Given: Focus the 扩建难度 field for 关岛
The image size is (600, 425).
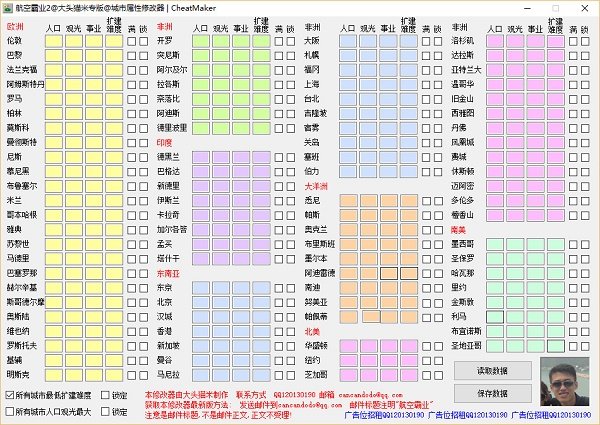Looking at the screenshot, I should [409, 143].
